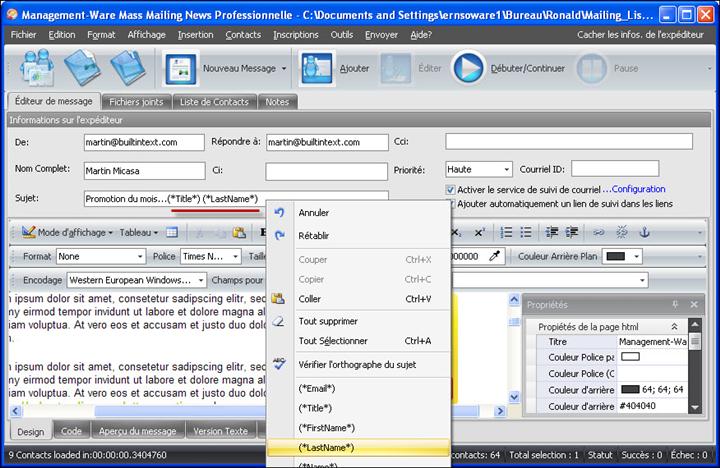
Task: Apply subscript formatting
Action: click(456, 233)
